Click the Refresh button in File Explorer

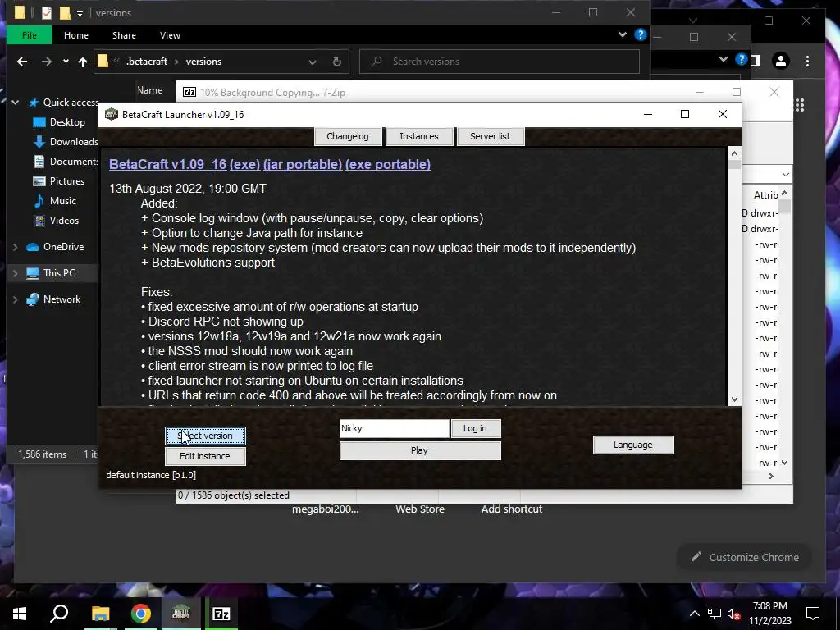coord(337,62)
